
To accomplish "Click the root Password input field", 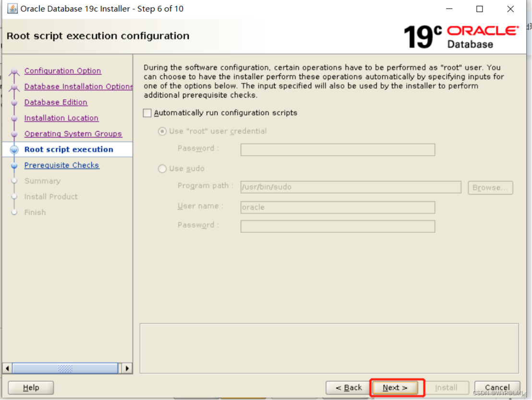I will pos(338,150).
